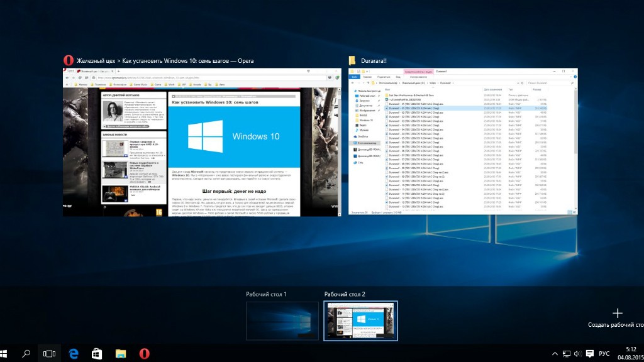
Task: Open taskbar search magnifier
Action: coord(26,353)
